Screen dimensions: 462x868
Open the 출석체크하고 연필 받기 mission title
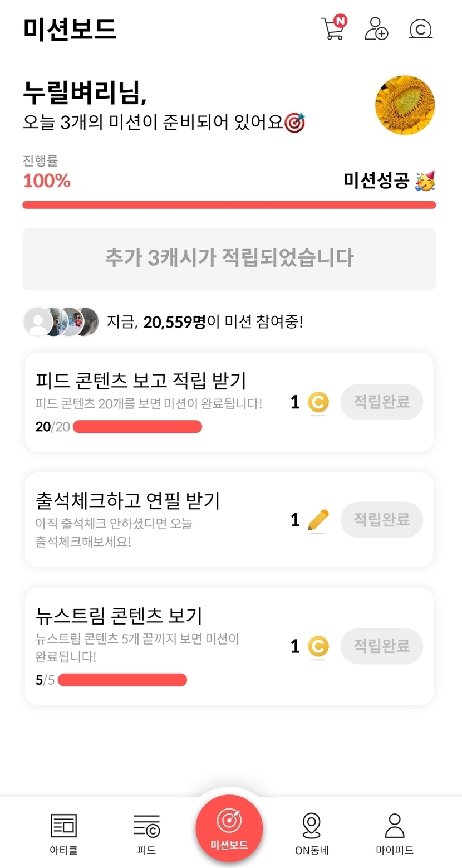pos(127,501)
